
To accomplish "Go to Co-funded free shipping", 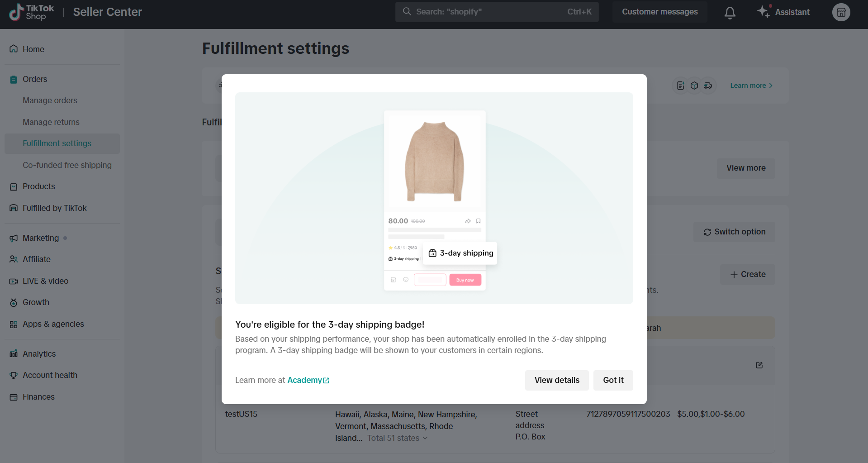I will click(x=67, y=165).
